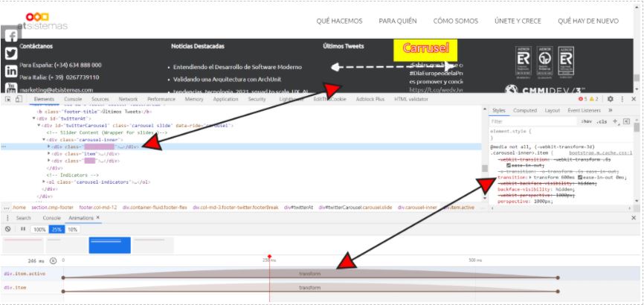Toggle the ease-in-out checkbox under -webkit-transition
The image size is (644, 305).
(x=509, y=165)
